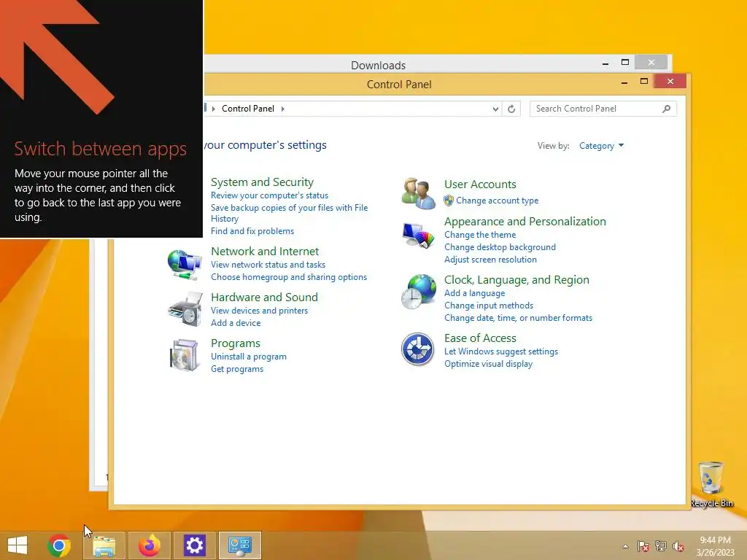Open the Ease of Access icon
Screen dimensions: 747x560
417,349
